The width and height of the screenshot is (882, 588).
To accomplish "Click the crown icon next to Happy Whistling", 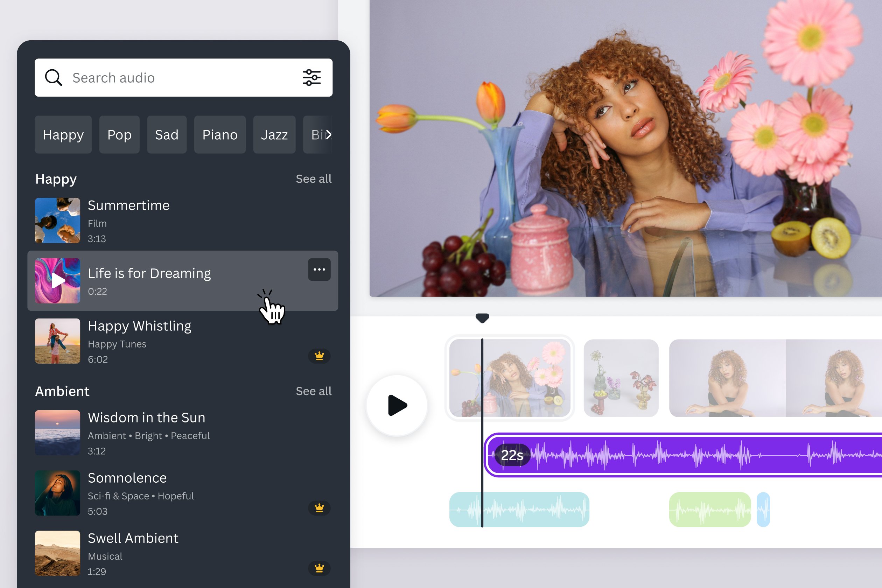I will [320, 356].
